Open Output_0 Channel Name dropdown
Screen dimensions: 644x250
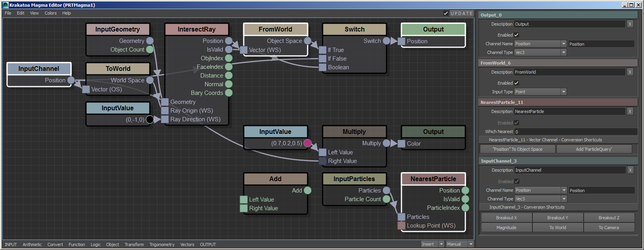(x=540, y=44)
